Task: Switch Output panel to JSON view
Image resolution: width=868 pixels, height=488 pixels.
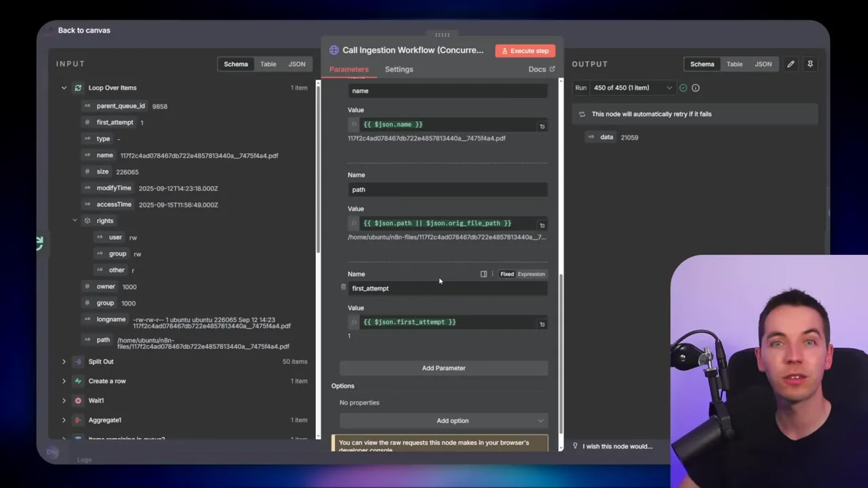Action: point(763,64)
